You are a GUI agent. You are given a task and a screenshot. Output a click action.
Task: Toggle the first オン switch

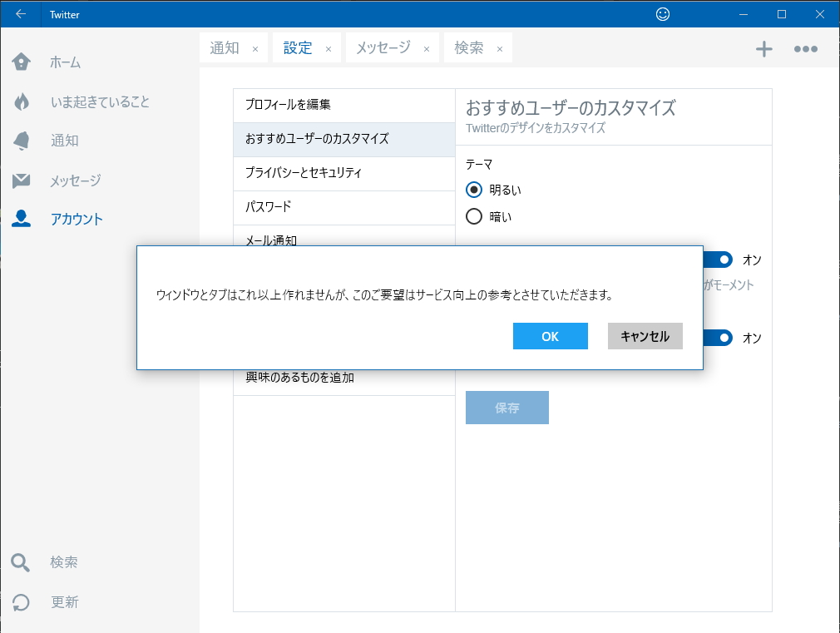718,260
